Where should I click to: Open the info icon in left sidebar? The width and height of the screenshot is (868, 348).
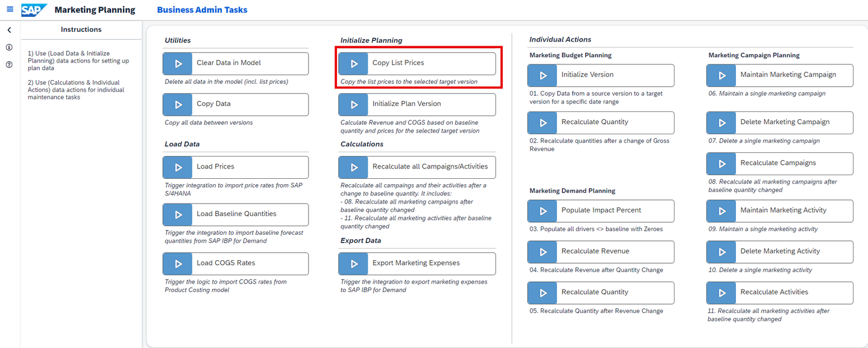10,47
